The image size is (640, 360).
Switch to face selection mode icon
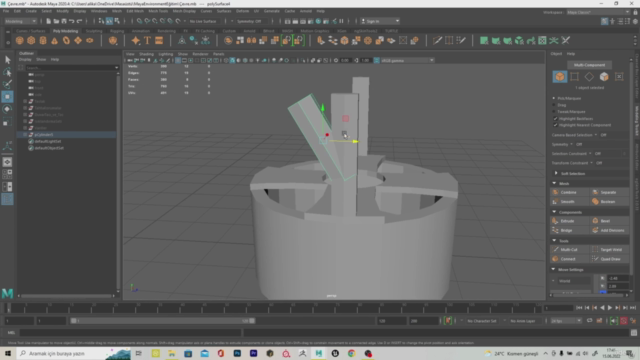point(604,77)
